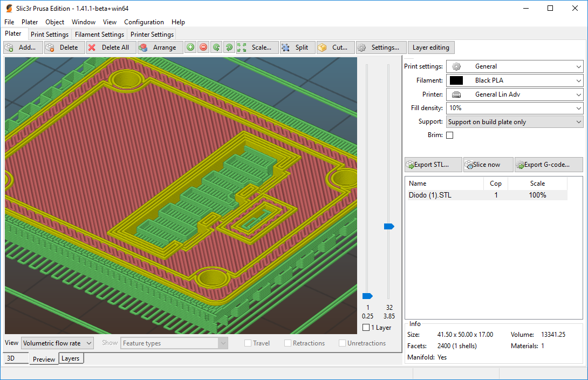Click the Cop column header
The width and height of the screenshot is (588, 380).
(496, 184)
